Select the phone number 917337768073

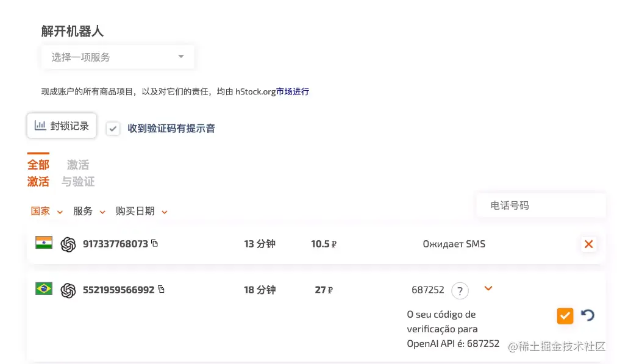(x=115, y=244)
